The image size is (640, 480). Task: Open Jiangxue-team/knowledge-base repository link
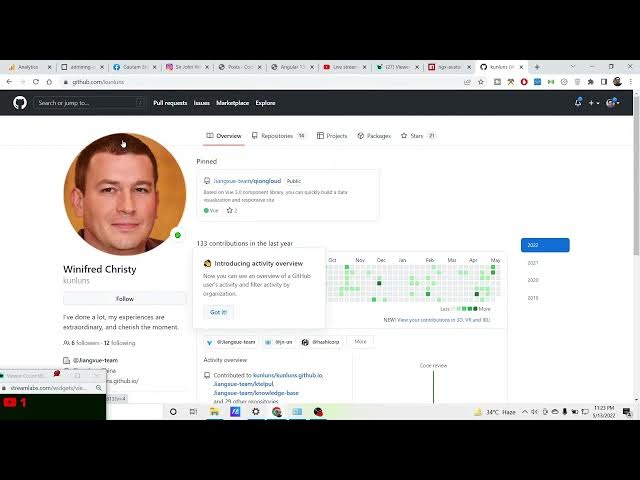pos(256,393)
